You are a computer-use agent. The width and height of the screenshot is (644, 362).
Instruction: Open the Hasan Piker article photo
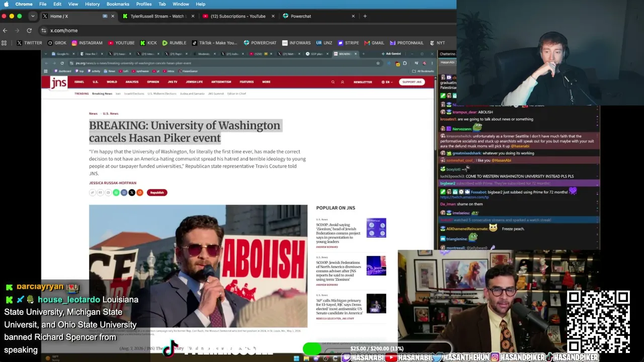(198, 266)
